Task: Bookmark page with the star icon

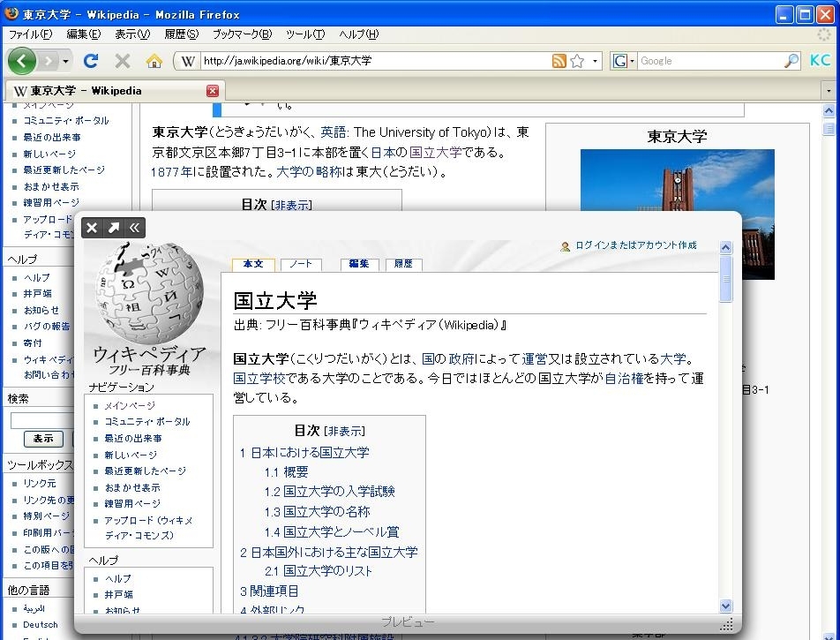Action: pyautogui.click(x=577, y=61)
